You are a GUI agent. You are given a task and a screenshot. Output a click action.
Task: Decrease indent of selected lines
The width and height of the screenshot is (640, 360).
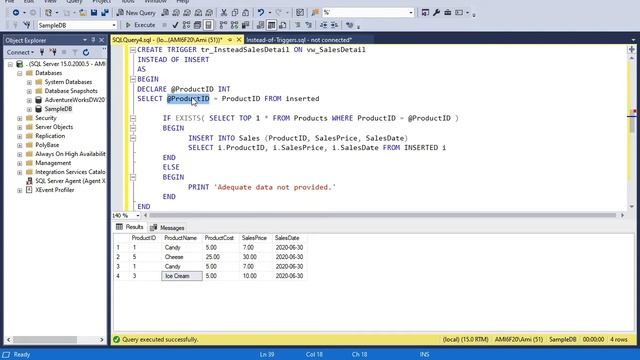click(x=323, y=25)
